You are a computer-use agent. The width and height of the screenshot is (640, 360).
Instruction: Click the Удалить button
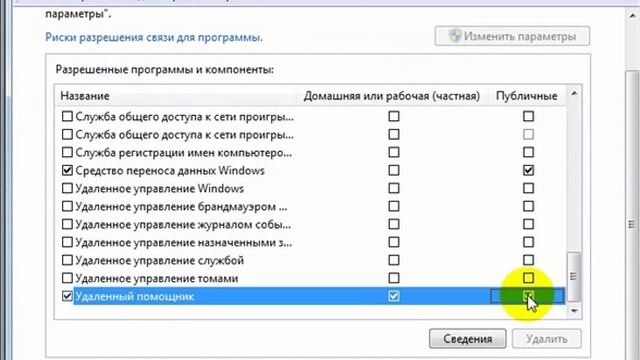[x=547, y=338]
